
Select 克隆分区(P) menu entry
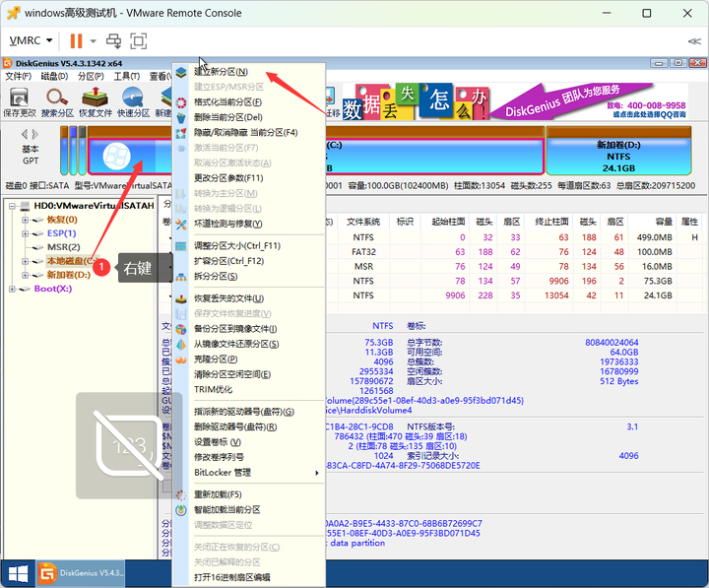pyautogui.click(x=249, y=359)
